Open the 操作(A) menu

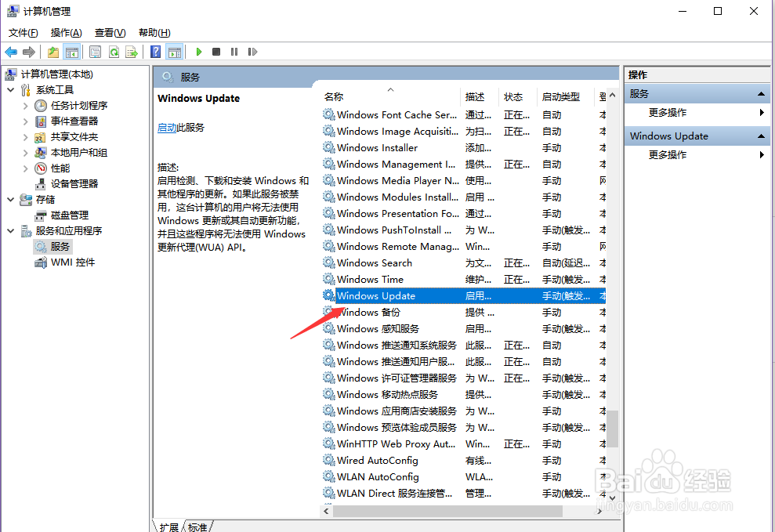click(x=67, y=33)
